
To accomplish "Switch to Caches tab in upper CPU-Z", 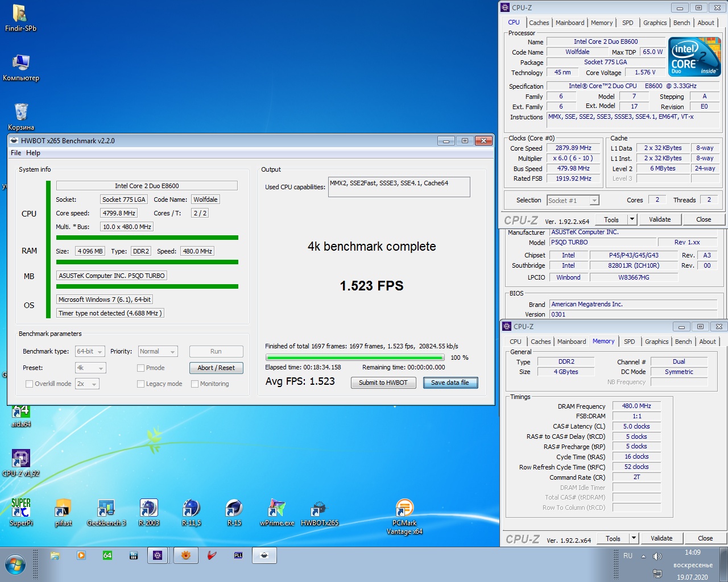I will coord(539,23).
